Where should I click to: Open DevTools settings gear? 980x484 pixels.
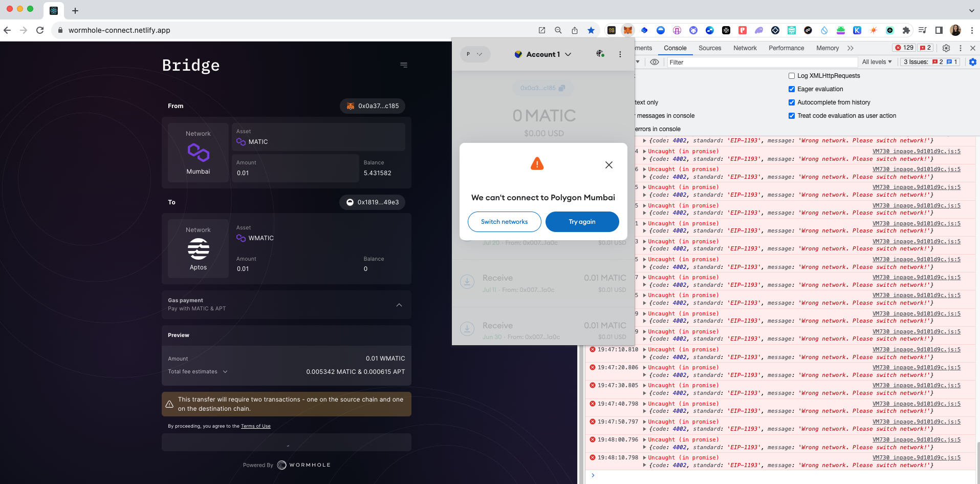click(946, 48)
